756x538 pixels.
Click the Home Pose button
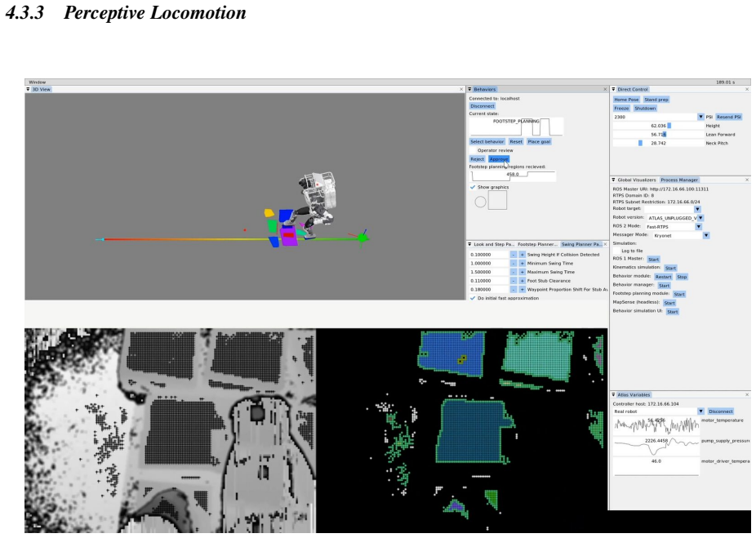[626, 100]
